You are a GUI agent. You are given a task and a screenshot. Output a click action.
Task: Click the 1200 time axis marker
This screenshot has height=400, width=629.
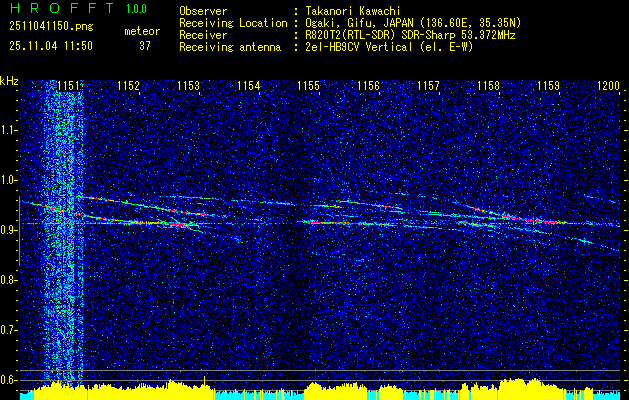[x=609, y=86]
